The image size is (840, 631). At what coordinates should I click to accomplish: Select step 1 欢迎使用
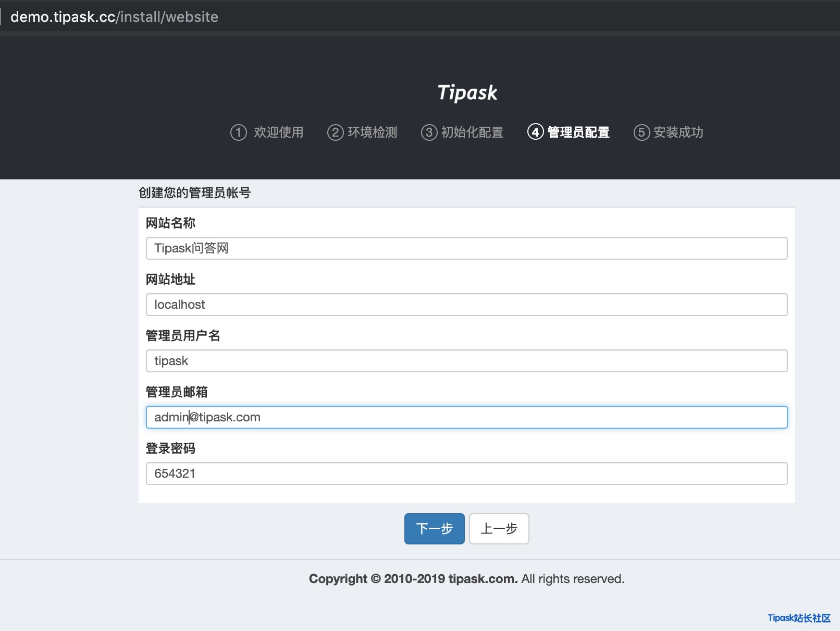pyautogui.click(x=267, y=132)
